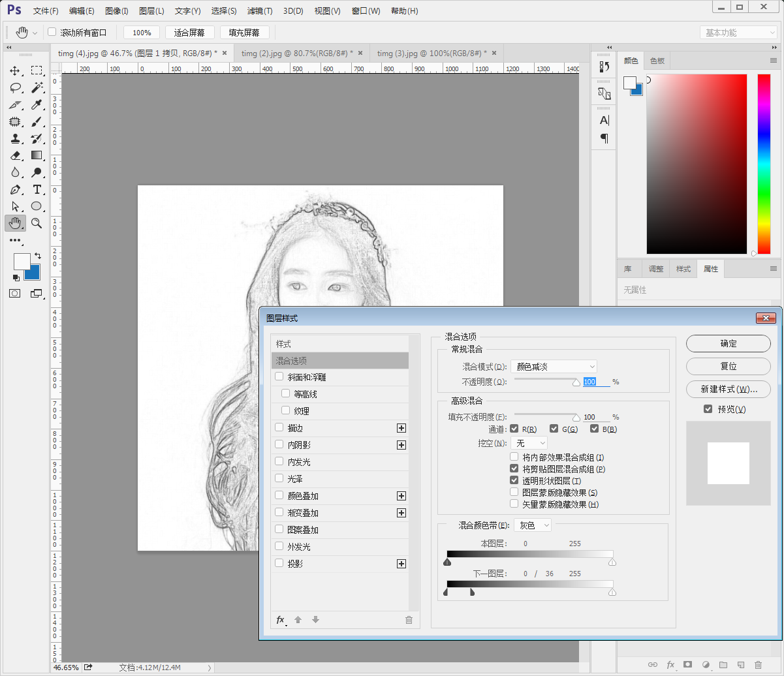Enable the 描边 effect checkbox
Viewport: 784px width, 676px height.
click(x=279, y=428)
